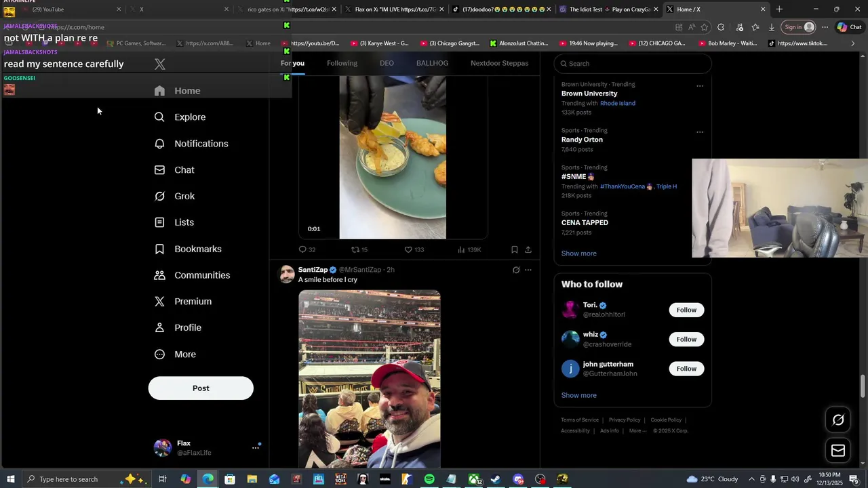
Task: Click the Post button
Action: [x=201, y=388]
